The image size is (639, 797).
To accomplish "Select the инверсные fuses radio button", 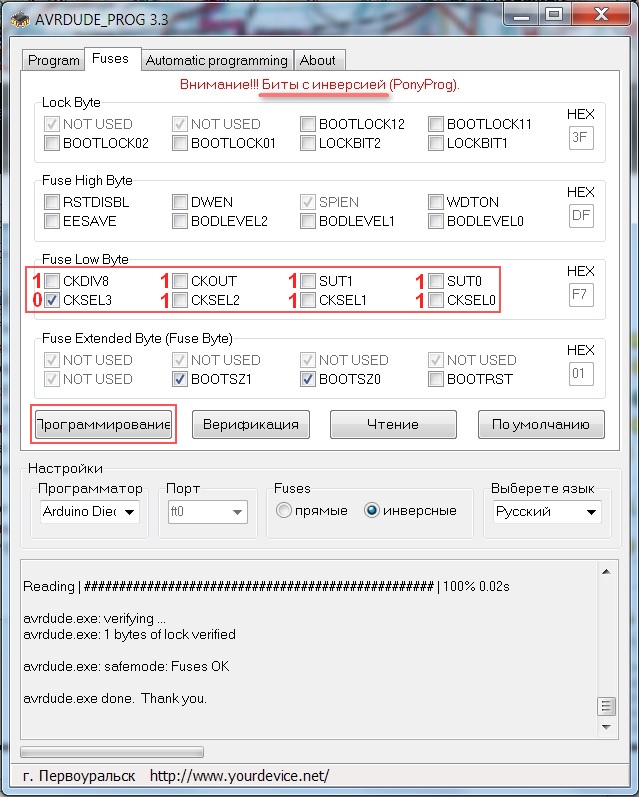I will click(x=372, y=511).
